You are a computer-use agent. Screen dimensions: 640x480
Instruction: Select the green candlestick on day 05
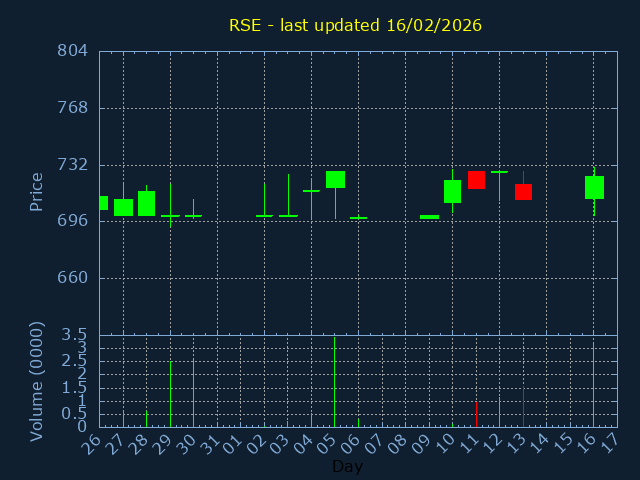[x=335, y=179]
